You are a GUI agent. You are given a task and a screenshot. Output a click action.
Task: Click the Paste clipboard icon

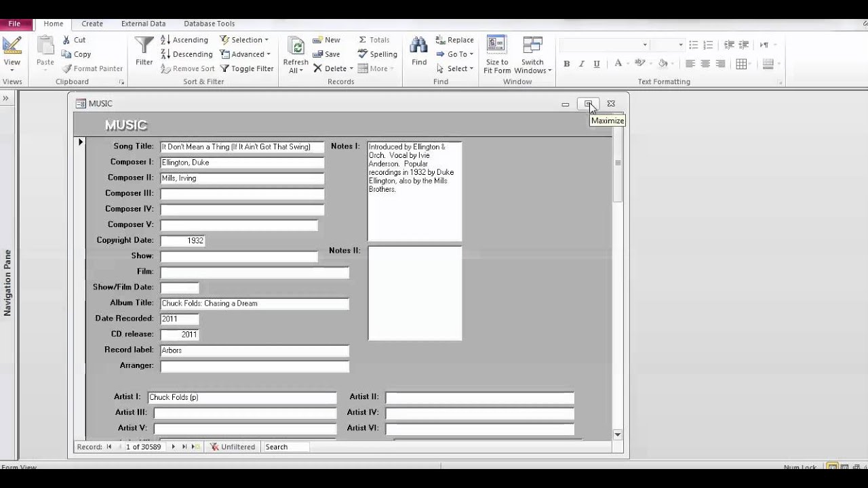tap(45, 46)
